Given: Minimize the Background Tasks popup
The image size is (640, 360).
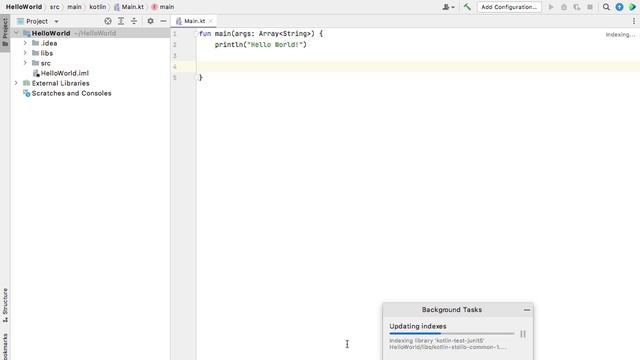Looking at the screenshot, I should coord(527,310).
